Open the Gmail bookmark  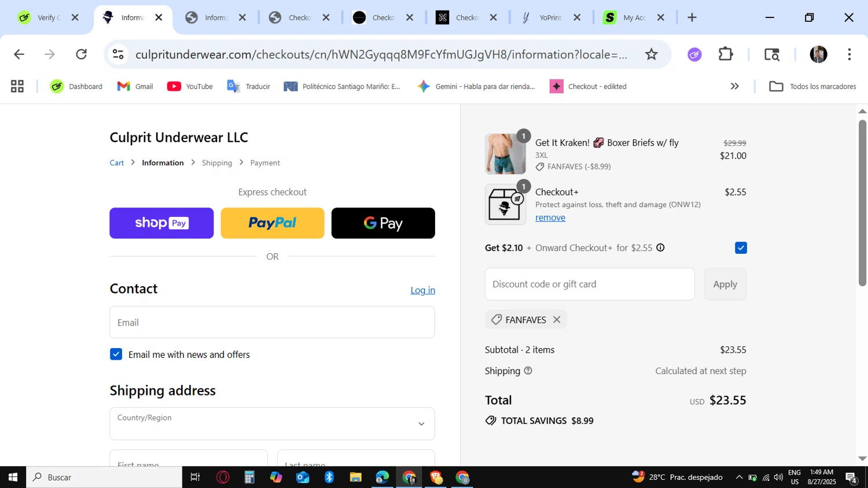135,86
